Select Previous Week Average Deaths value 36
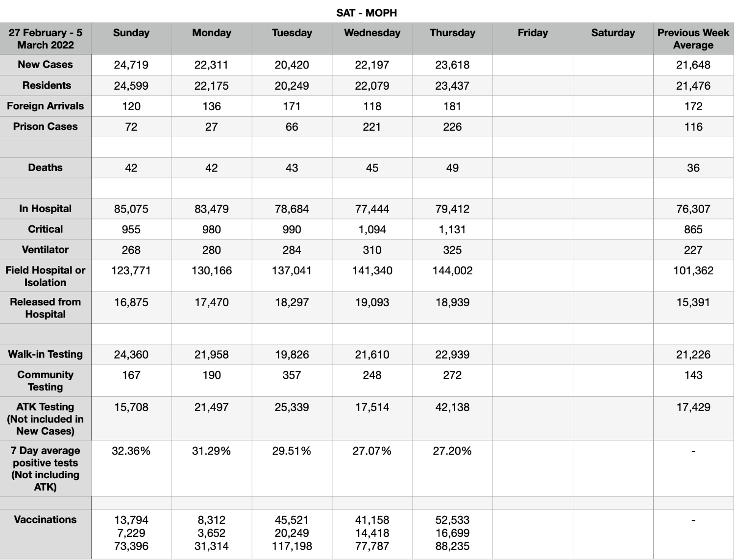The height and width of the screenshot is (560, 735). (x=693, y=168)
